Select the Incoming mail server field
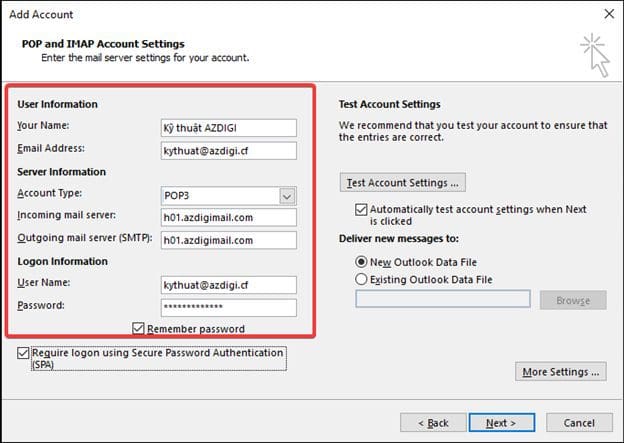Viewport: 624px width, 443px height. [228, 218]
